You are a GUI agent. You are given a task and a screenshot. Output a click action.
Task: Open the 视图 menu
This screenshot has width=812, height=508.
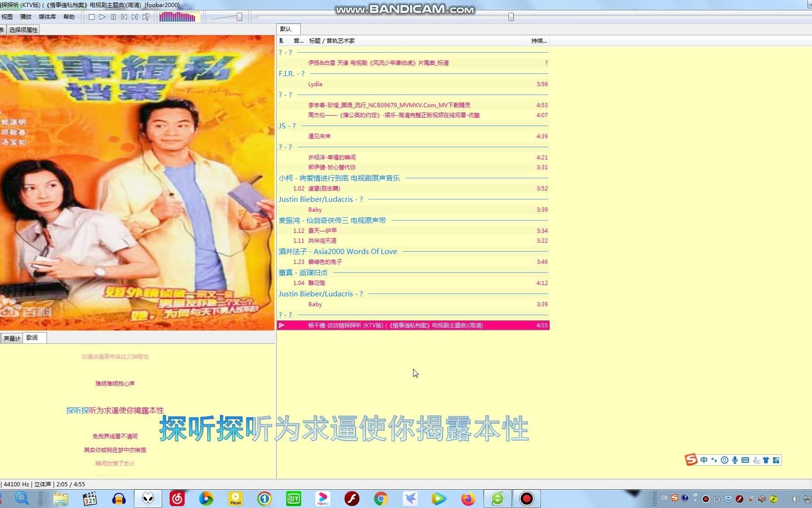[7, 17]
